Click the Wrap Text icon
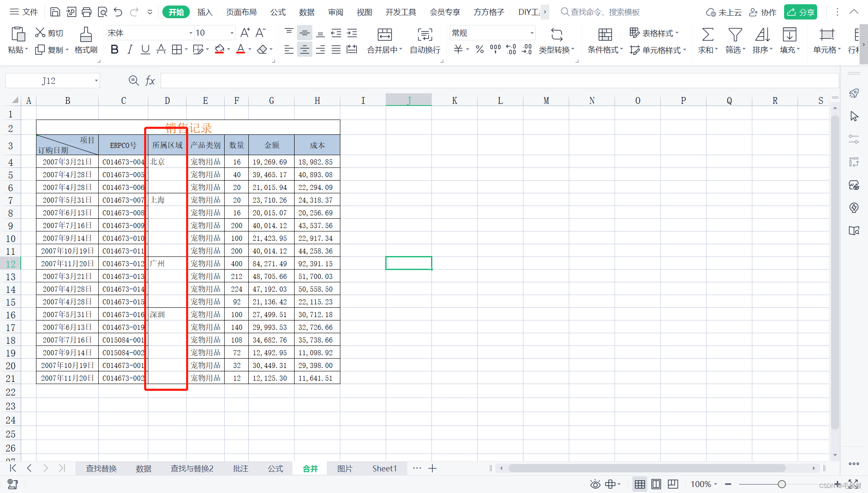Image resolution: width=868 pixels, height=493 pixels. (x=425, y=35)
